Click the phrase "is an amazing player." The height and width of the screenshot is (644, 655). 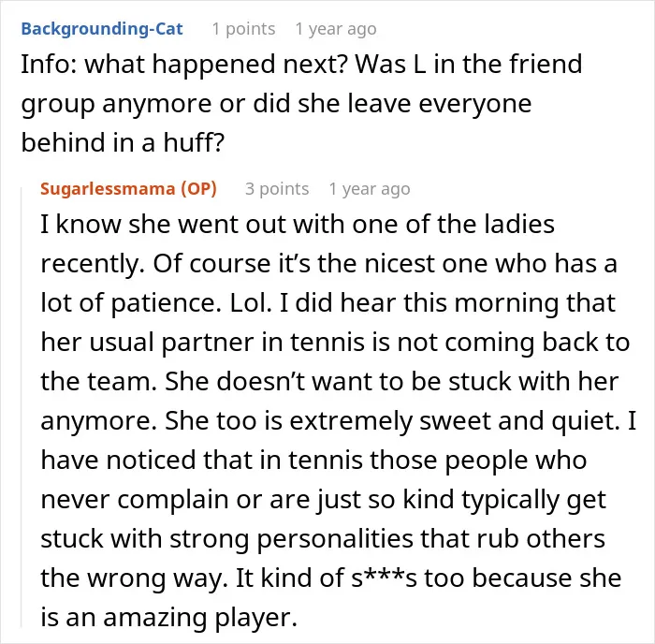pos(168,617)
